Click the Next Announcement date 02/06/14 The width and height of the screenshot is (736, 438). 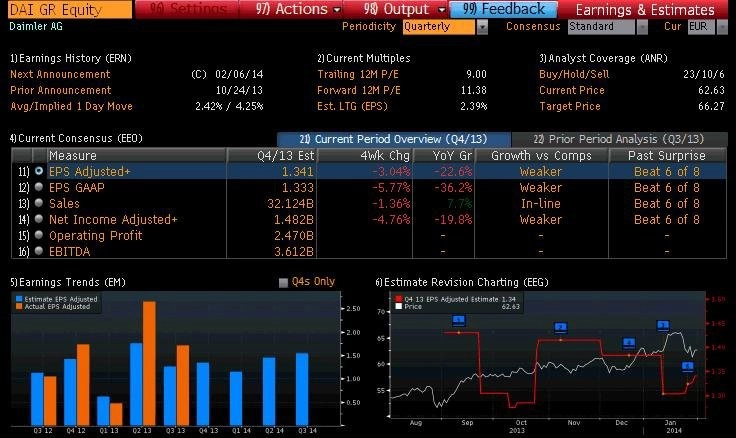[x=239, y=74]
